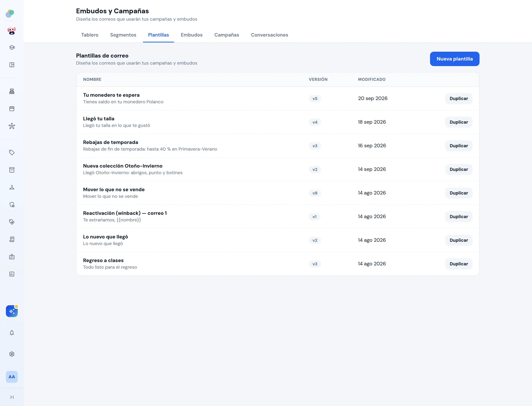Switch to the Tablero tab
The width and height of the screenshot is (532, 406).
pyautogui.click(x=90, y=35)
